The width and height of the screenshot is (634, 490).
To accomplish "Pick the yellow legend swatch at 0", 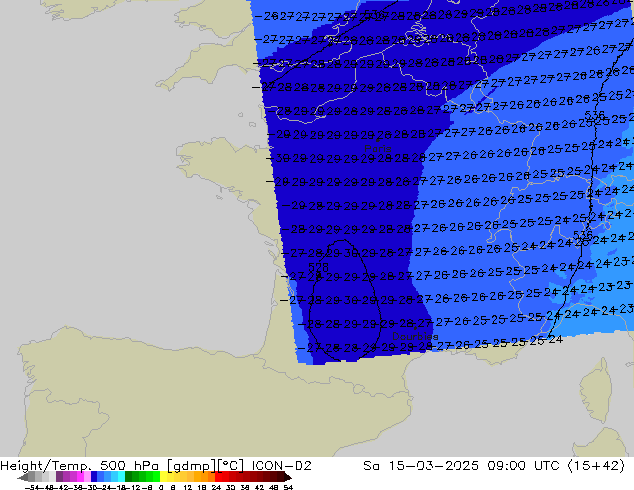I will (164, 476).
